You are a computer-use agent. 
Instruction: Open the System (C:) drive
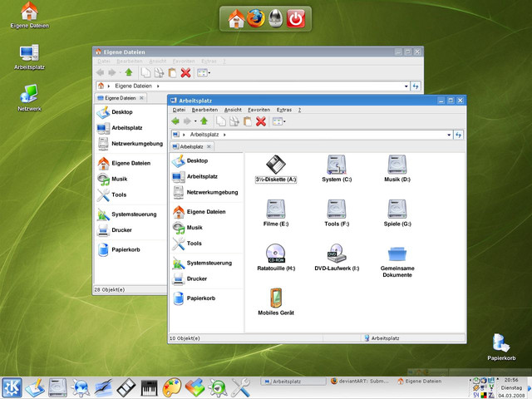(337, 164)
